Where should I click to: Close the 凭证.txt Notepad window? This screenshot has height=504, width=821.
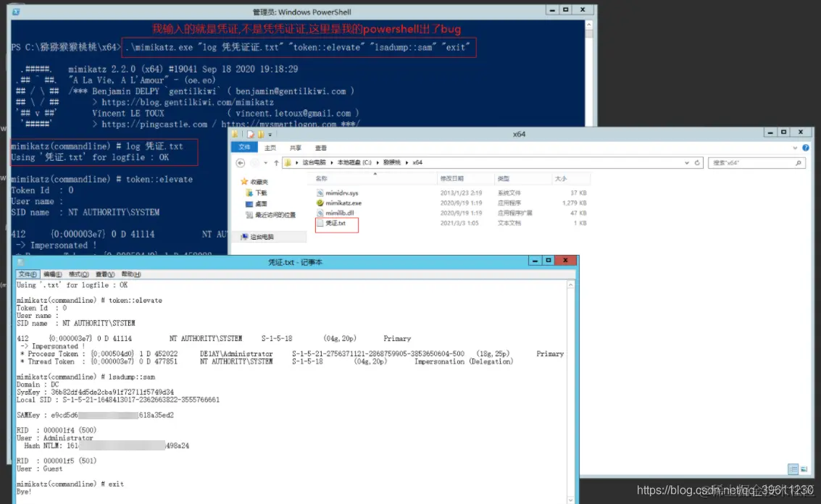point(565,261)
